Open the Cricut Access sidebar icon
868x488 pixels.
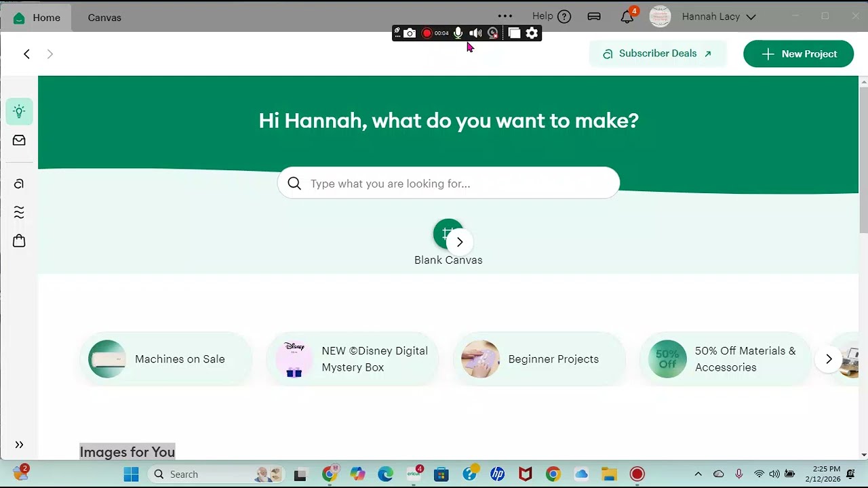19,184
